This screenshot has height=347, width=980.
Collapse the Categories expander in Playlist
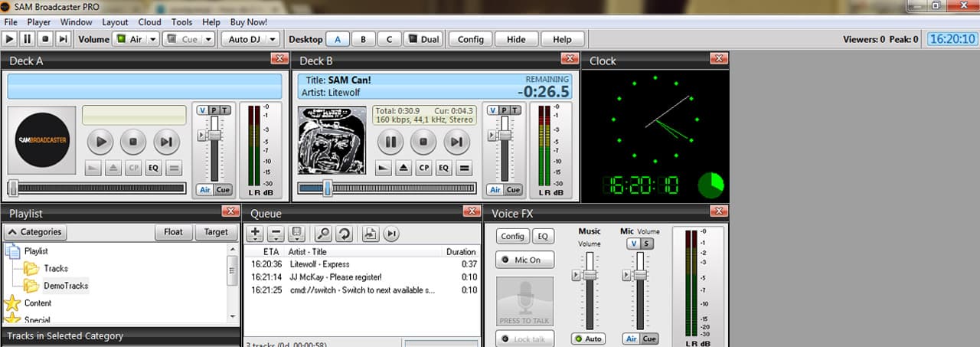(x=35, y=232)
